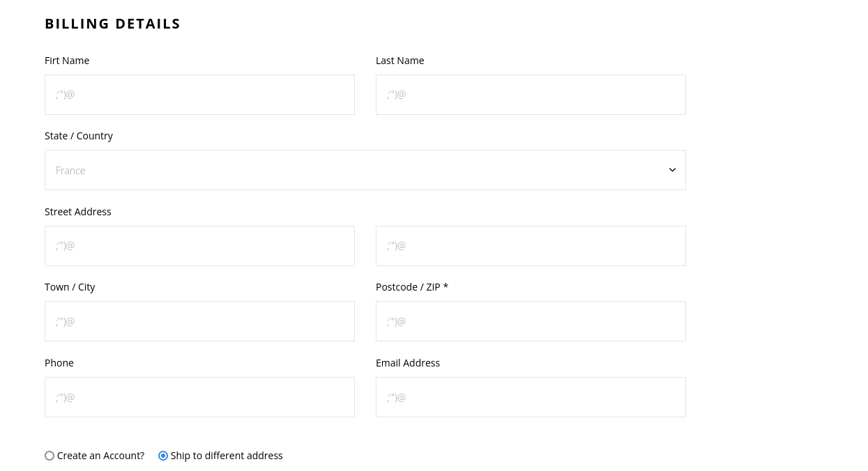Click the State / Country label
868x471 pixels.
(x=79, y=136)
